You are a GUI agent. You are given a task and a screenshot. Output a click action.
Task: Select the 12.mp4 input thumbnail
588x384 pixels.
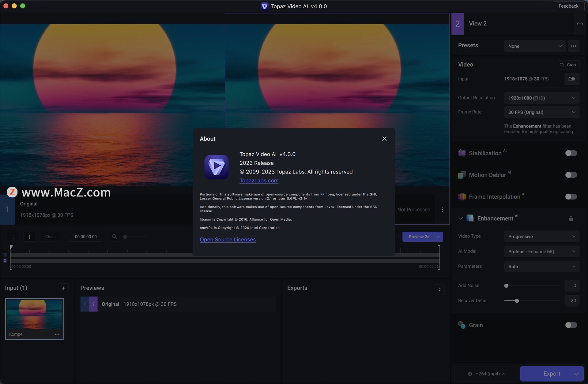click(34, 315)
